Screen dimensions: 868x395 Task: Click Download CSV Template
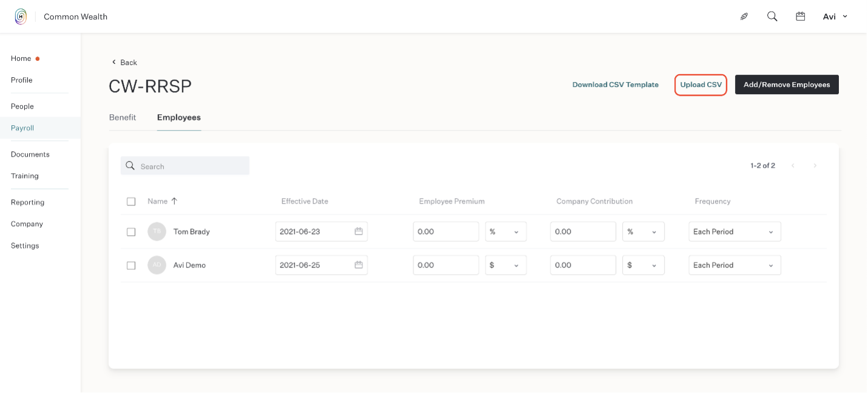click(x=615, y=85)
